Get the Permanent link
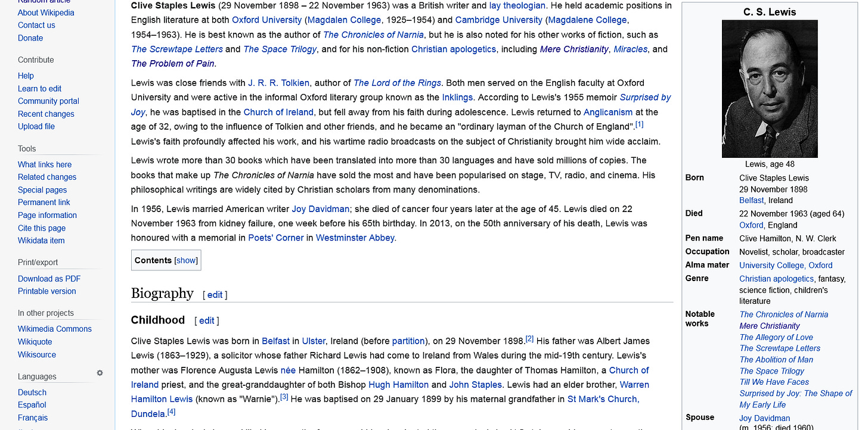 tap(44, 202)
